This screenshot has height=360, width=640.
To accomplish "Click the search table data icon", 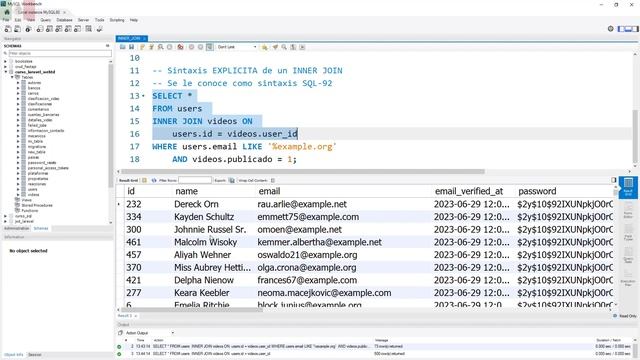I will (89, 29).
